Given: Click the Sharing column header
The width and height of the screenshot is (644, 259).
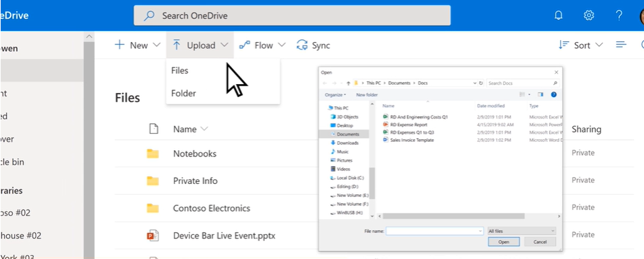Looking at the screenshot, I should [586, 129].
